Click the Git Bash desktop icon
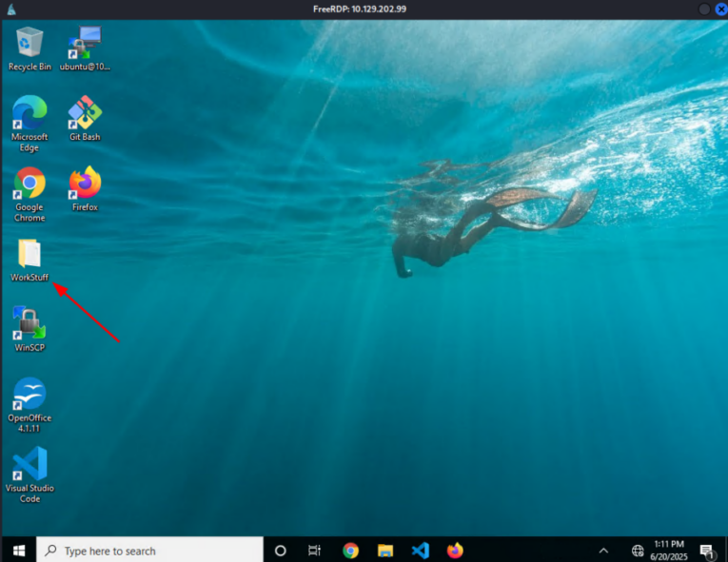728x562 pixels. [x=85, y=114]
